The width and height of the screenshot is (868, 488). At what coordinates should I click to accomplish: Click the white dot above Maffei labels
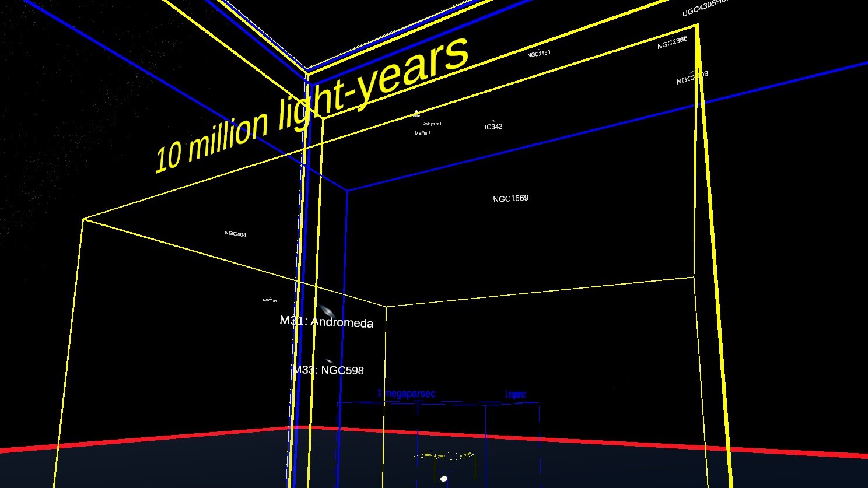click(416, 112)
